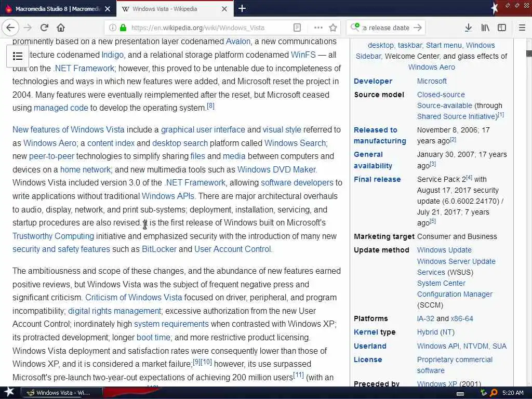The height and width of the screenshot is (399, 532).
Task: Open the Firefox hamburger menu
Action: coord(522,28)
